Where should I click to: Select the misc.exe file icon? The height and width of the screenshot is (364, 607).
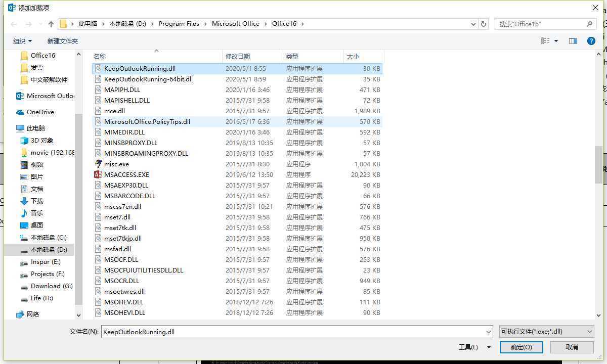click(98, 164)
